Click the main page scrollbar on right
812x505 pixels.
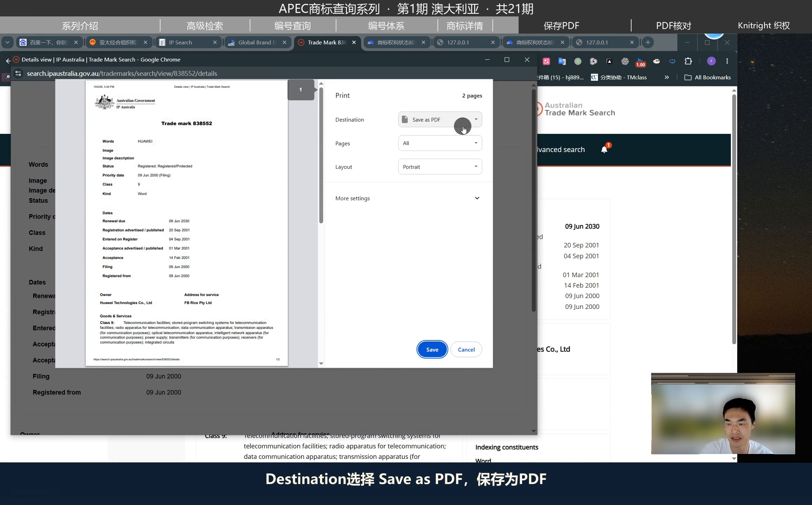(x=734, y=219)
